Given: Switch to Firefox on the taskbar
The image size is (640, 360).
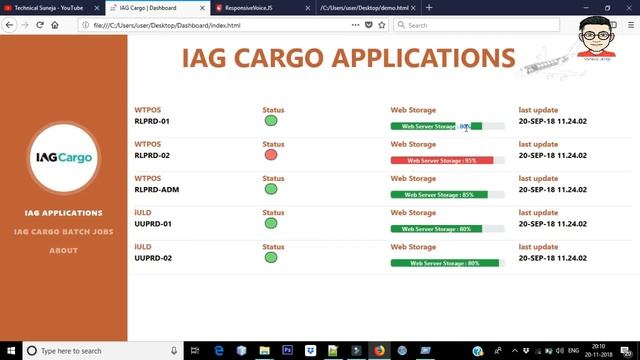Looking at the screenshot, I should point(379,351).
